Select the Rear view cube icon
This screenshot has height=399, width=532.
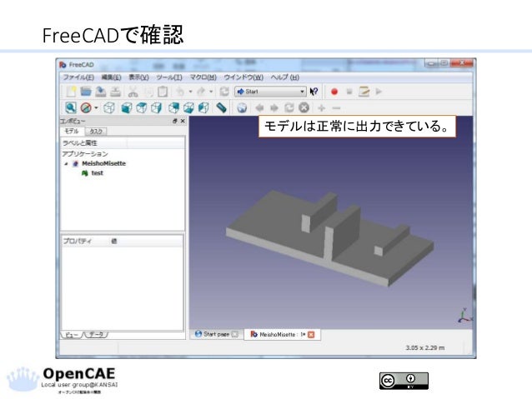click(173, 108)
